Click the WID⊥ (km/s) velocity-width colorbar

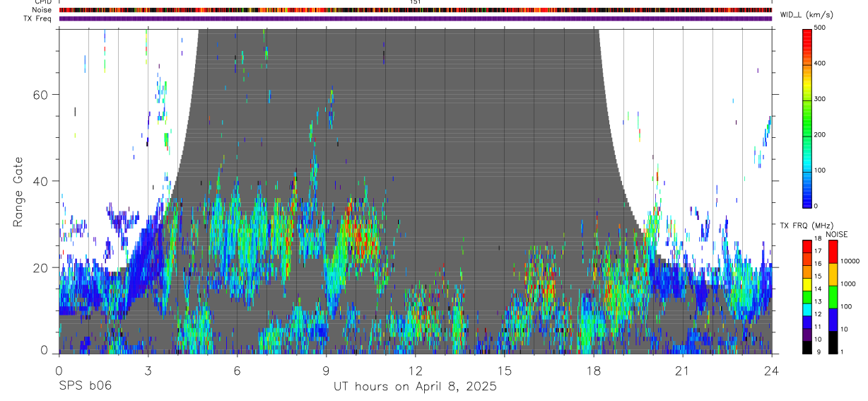pos(807,117)
